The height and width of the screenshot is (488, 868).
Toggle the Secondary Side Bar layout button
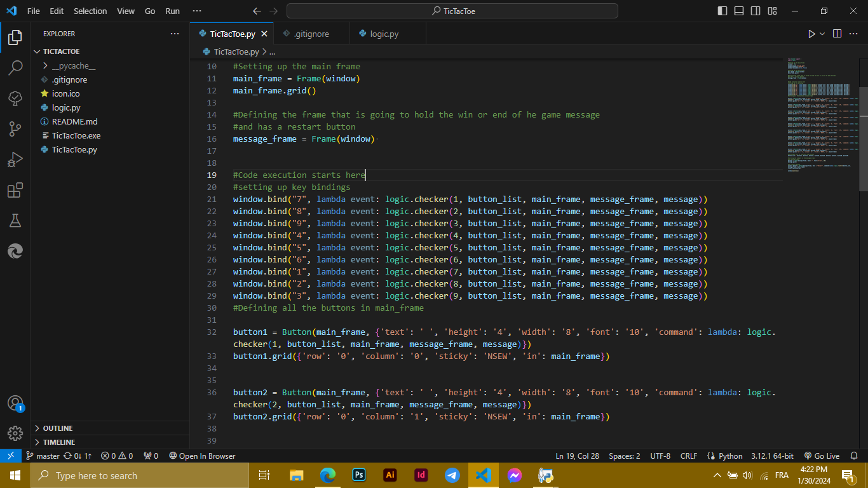pos(756,11)
